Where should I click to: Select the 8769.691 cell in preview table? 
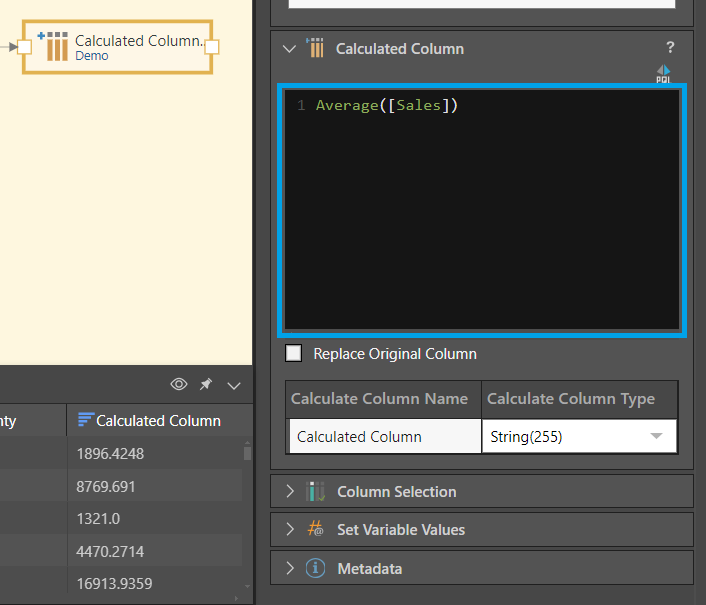click(x=106, y=486)
